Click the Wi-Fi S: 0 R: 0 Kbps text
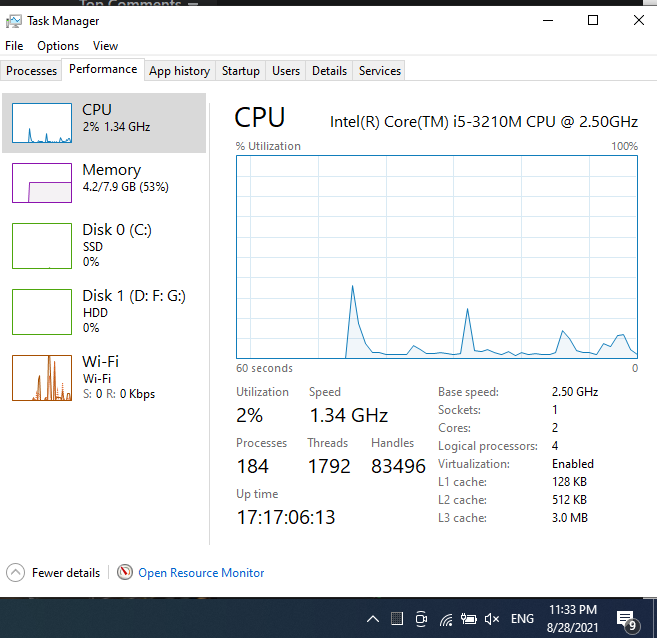 (119, 394)
